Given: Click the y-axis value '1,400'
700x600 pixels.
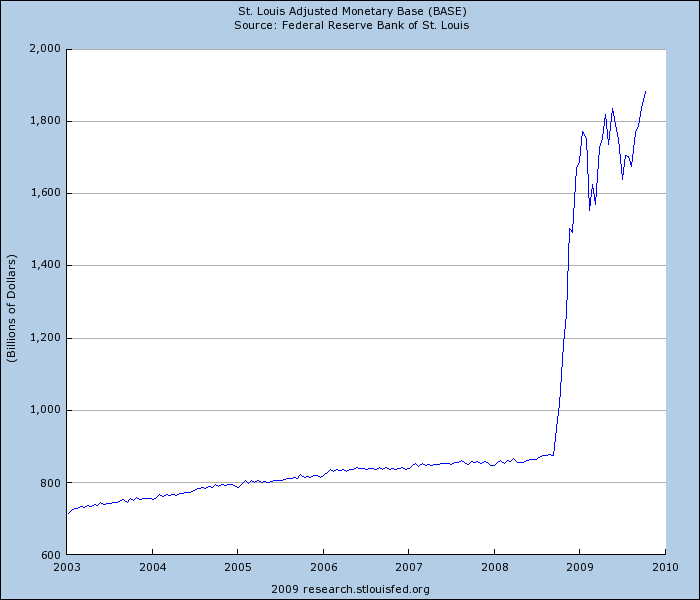Looking at the screenshot, I should pyautogui.click(x=45, y=265).
